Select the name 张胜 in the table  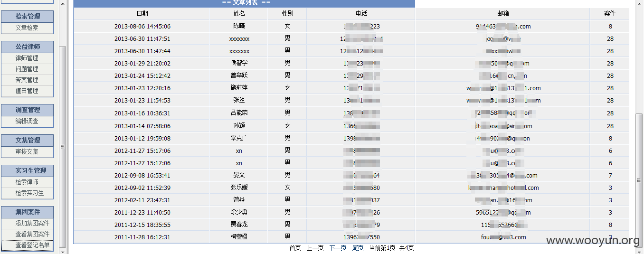[x=239, y=101]
